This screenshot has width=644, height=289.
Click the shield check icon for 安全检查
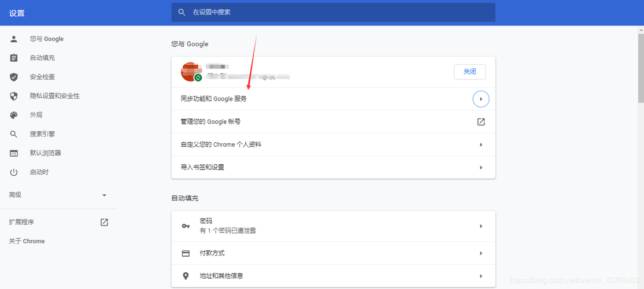point(14,77)
